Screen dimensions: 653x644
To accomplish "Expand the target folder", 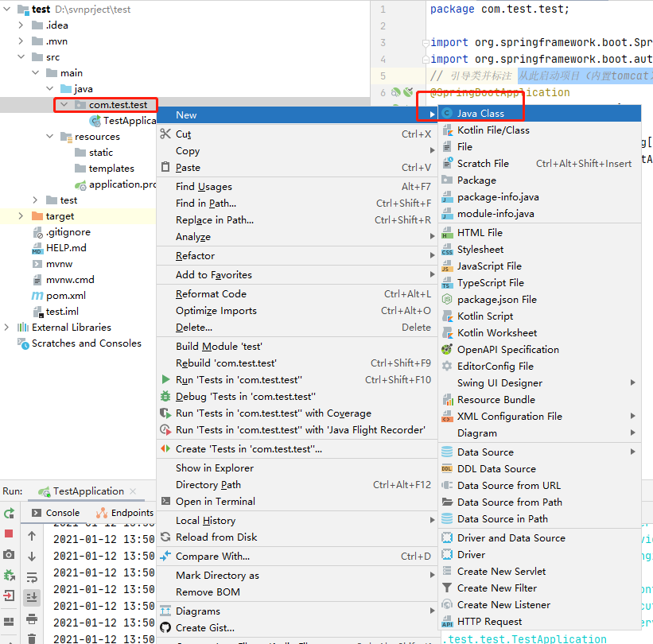I will pyautogui.click(x=21, y=215).
